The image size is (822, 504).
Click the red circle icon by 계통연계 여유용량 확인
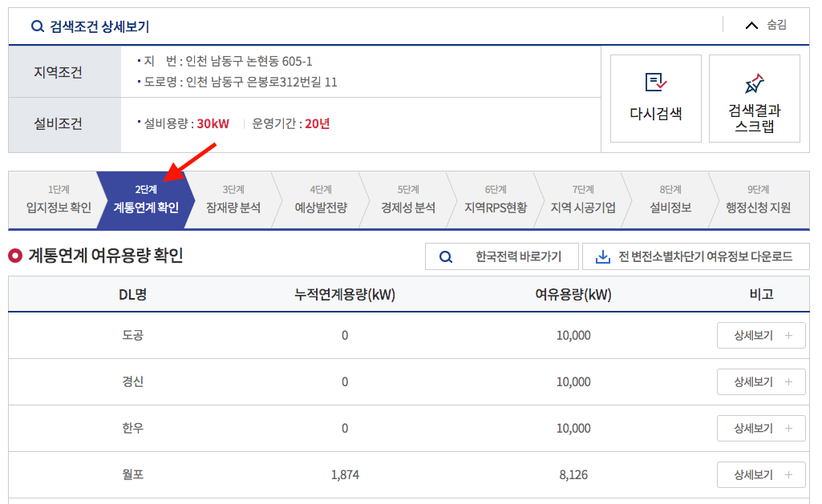click(15, 256)
